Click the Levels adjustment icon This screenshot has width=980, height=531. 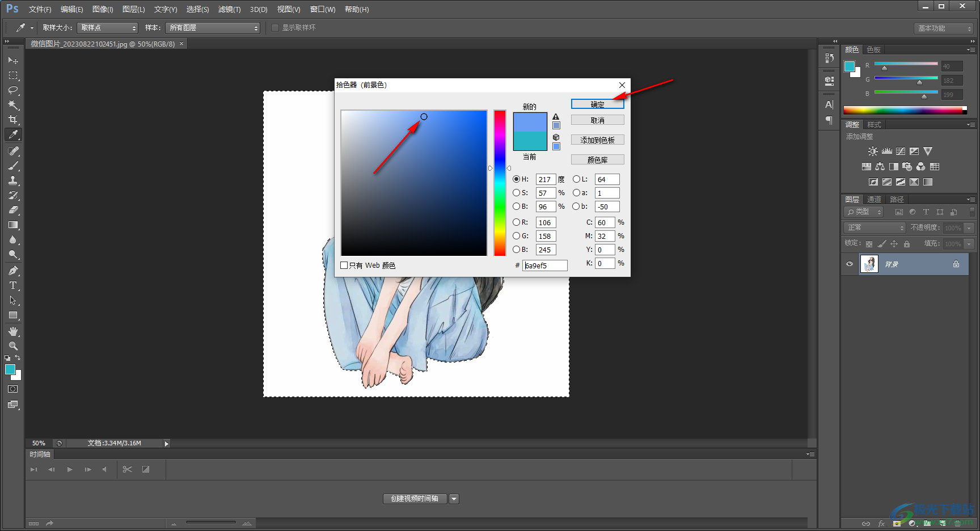pyautogui.click(x=887, y=151)
